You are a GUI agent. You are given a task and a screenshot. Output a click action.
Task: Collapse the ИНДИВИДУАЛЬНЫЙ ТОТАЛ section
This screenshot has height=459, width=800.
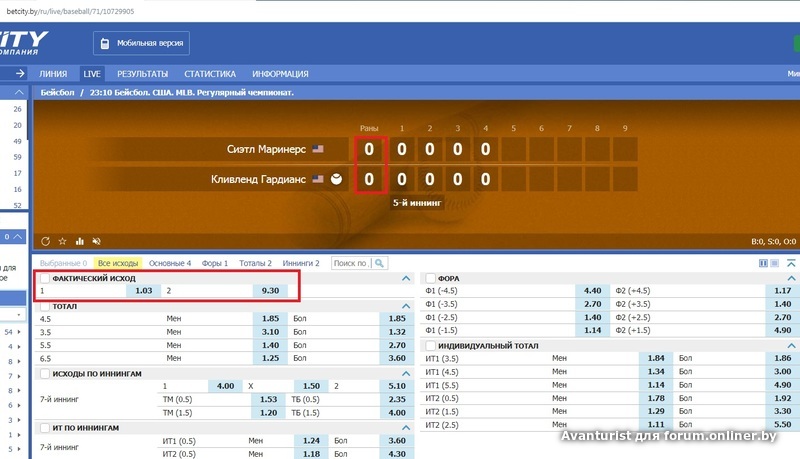(791, 346)
